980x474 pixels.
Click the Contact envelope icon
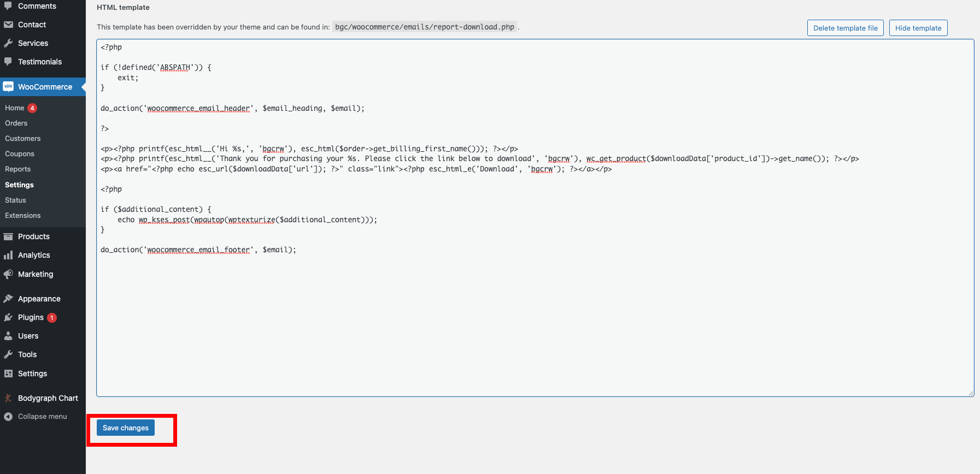[x=8, y=25]
